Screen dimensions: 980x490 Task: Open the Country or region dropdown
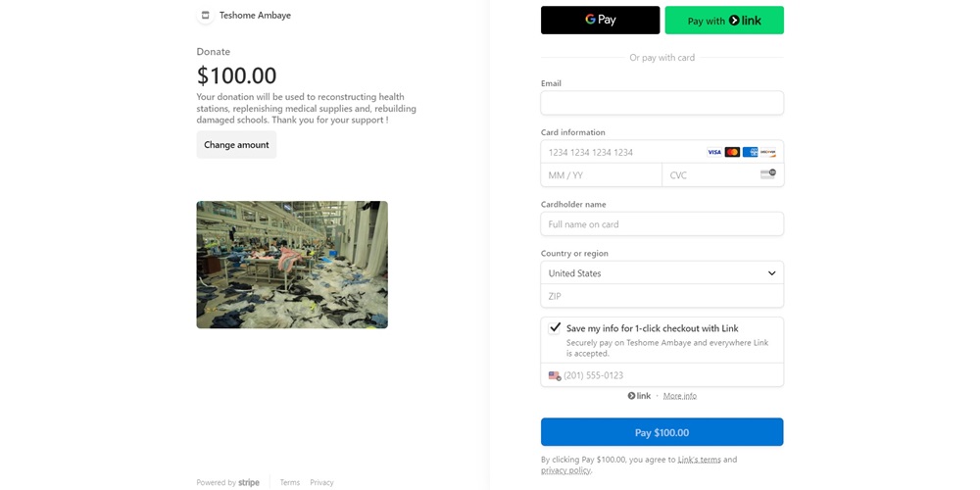[661, 273]
